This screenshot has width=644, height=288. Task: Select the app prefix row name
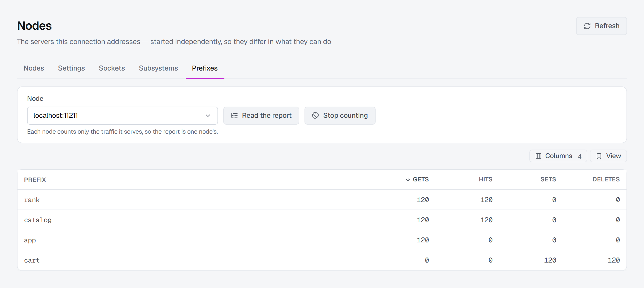tap(30, 240)
